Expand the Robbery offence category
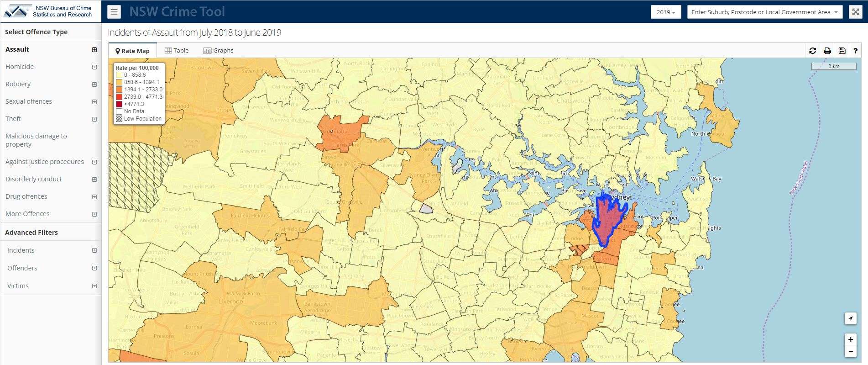Screen dimensions: 868x365 click(x=94, y=84)
